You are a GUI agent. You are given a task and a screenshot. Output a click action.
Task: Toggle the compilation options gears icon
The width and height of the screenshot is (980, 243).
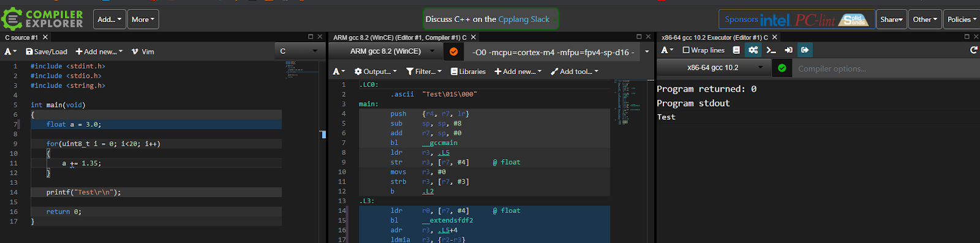753,50
